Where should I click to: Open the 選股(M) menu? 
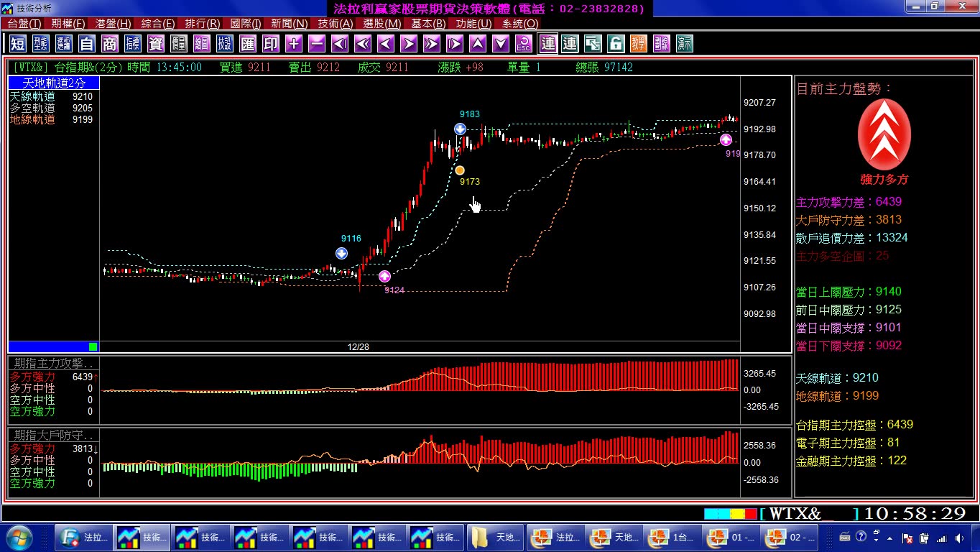pyautogui.click(x=382, y=24)
